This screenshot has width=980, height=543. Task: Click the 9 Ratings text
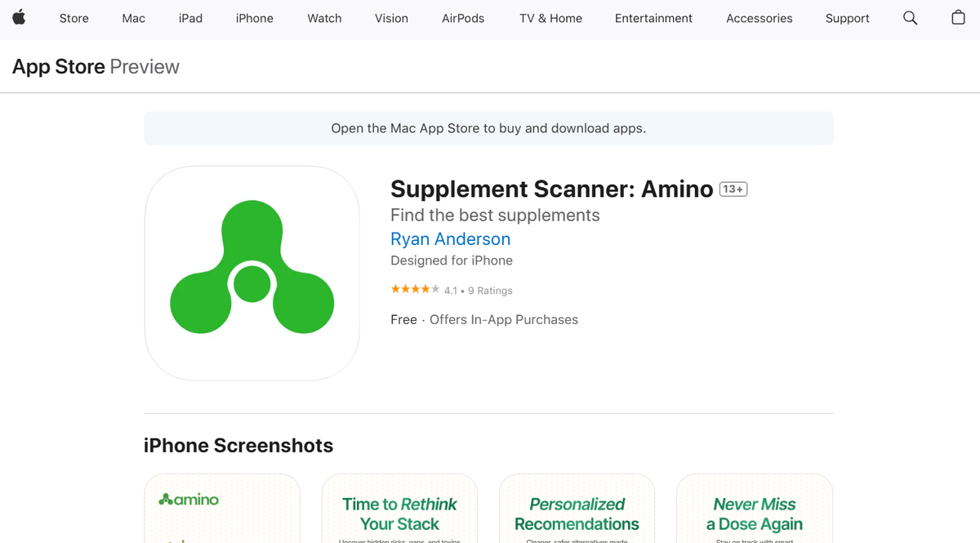coord(491,290)
